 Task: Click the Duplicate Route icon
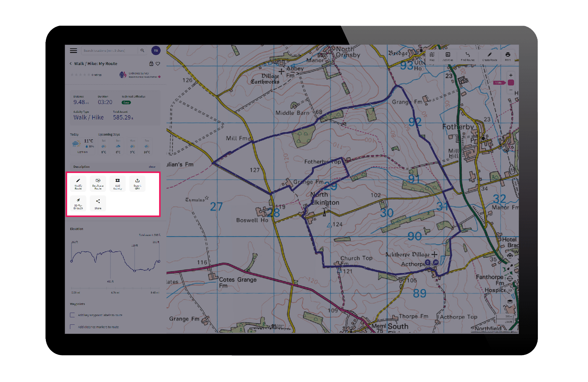click(97, 184)
